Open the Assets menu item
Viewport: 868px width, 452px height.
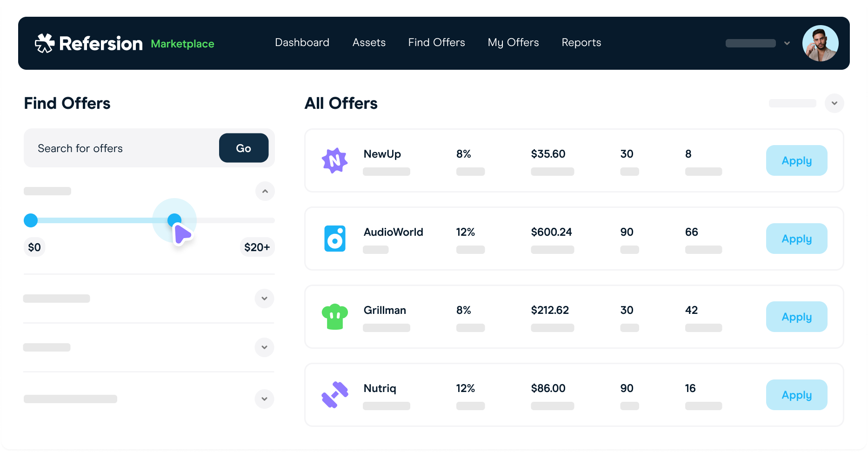coord(369,43)
